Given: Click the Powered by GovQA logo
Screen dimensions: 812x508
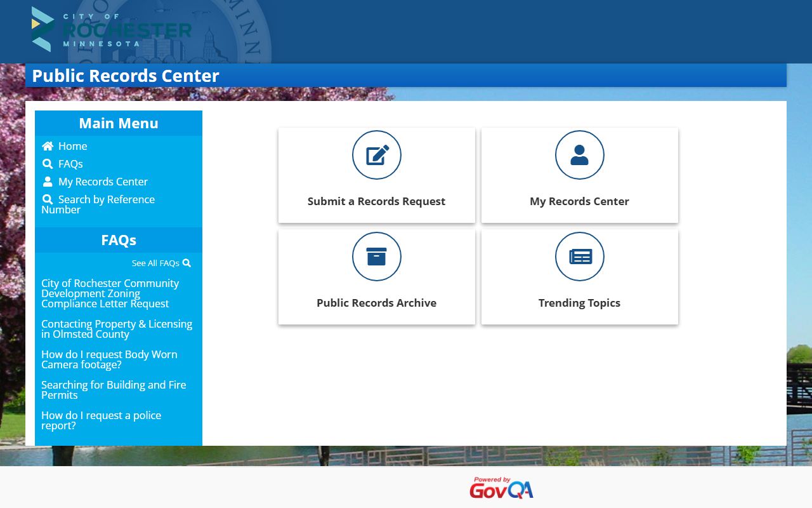Looking at the screenshot, I should pos(501,488).
